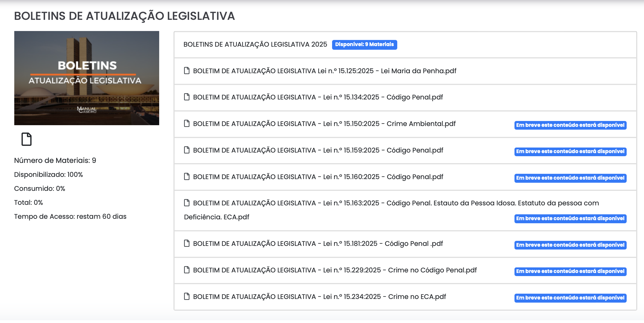Click file icon beside Lei 15.159:2025 bulletin
The width and height of the screenshot is (644, 323).
(x=187, y=150)
